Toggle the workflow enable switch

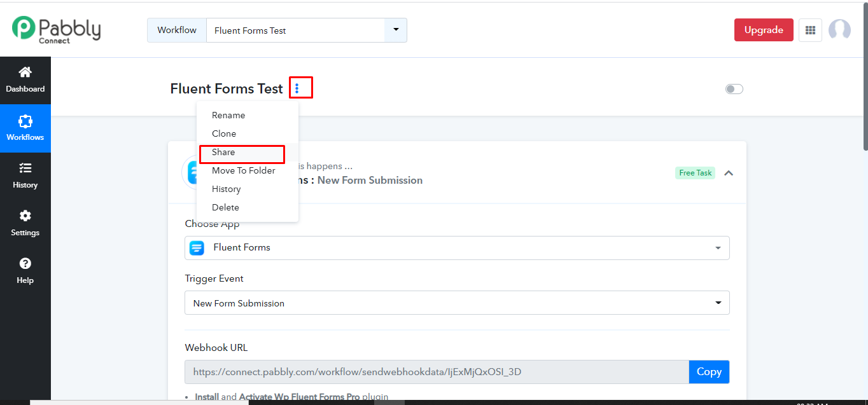pyautogui.click(x=734, y=89)
